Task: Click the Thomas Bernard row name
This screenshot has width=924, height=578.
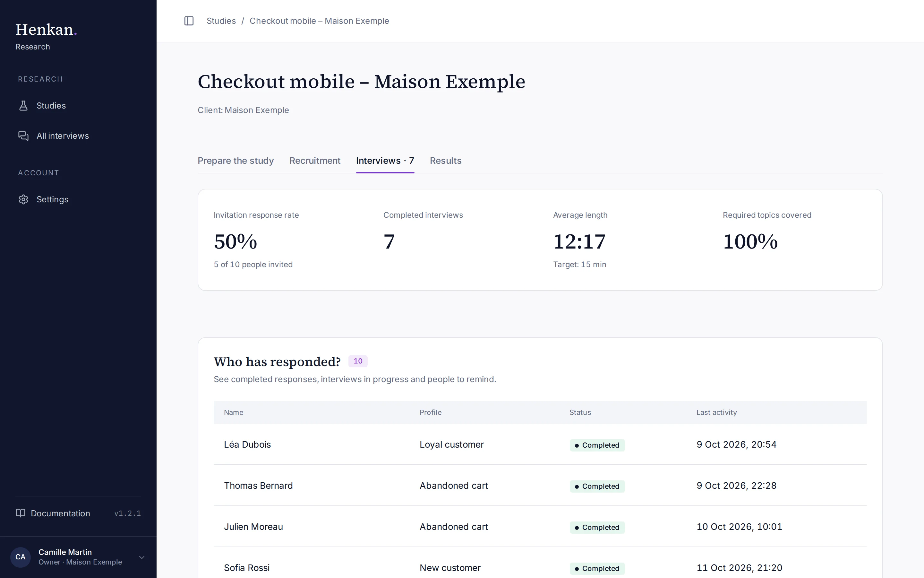Action: pos(259,486)
